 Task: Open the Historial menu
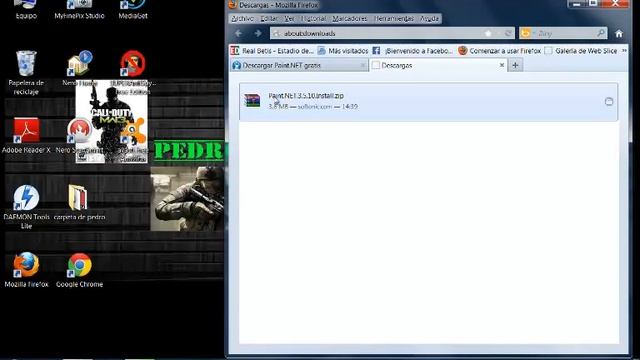pos(313,19)
